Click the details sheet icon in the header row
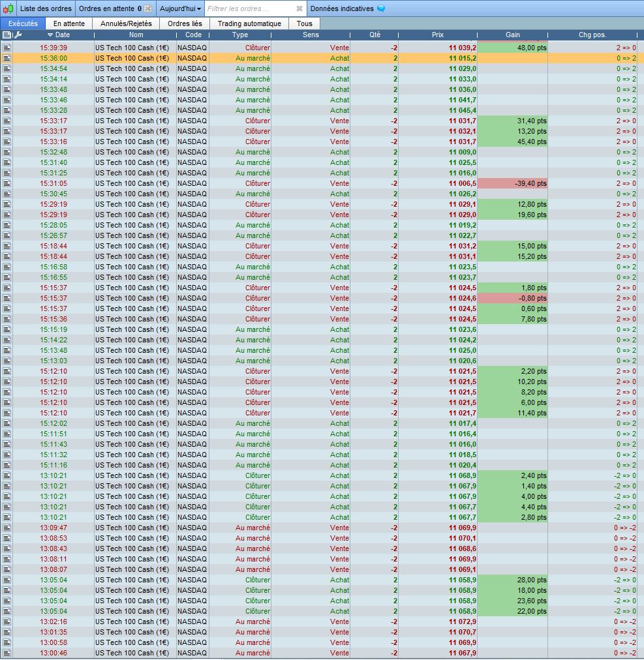Image resolution: width=644 pixels, height=660 pixels. [7, 35]
